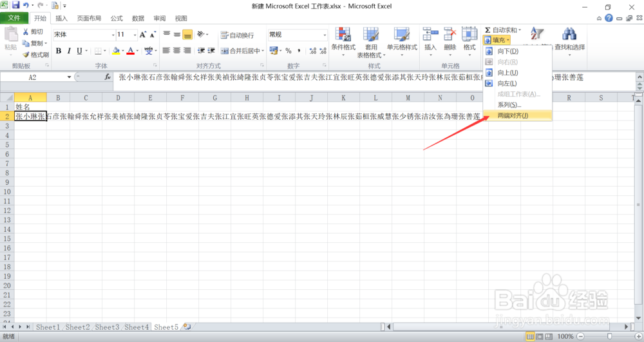
Task: Select Series (系列) menu item
Action: pos(518,105)
